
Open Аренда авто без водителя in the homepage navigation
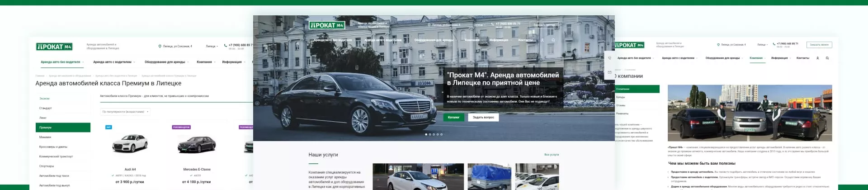(332, 40)
